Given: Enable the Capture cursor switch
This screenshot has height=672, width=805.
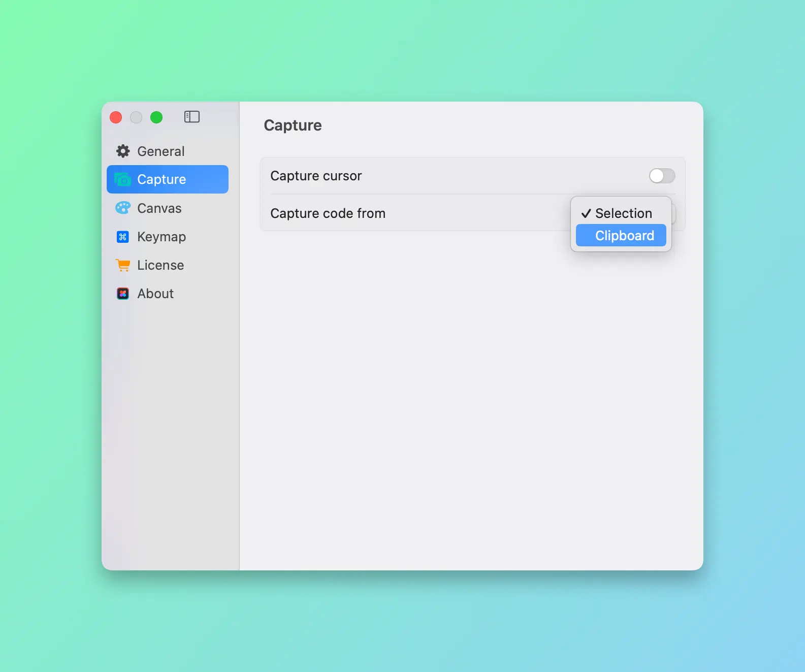Looking at the screenshot, I should tap(662, 176).
